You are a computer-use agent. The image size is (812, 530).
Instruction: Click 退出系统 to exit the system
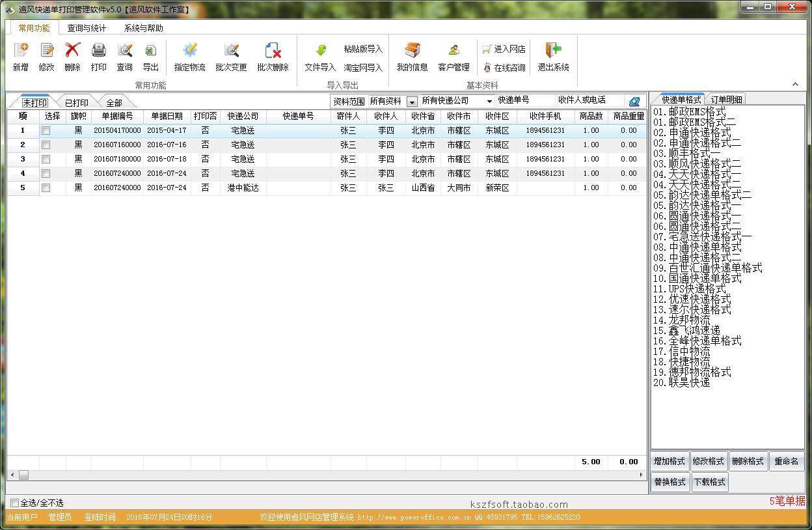click(552, 56)
